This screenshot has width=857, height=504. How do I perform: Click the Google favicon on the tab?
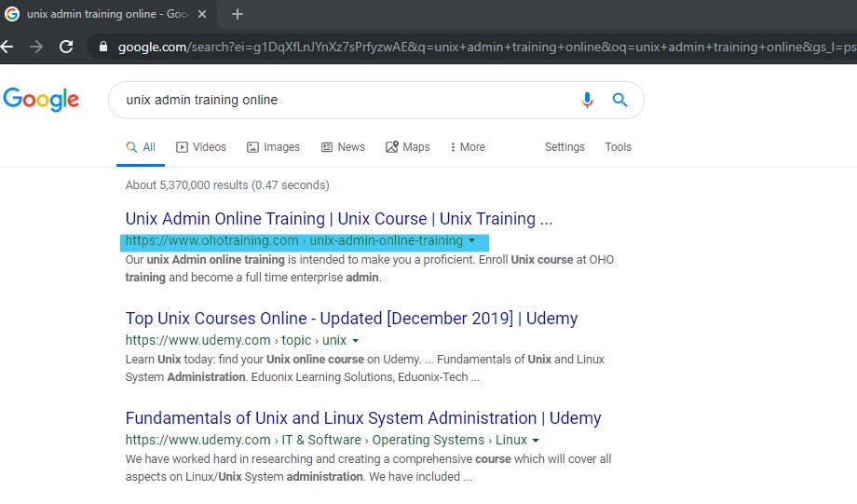click(x=12, y=14)
